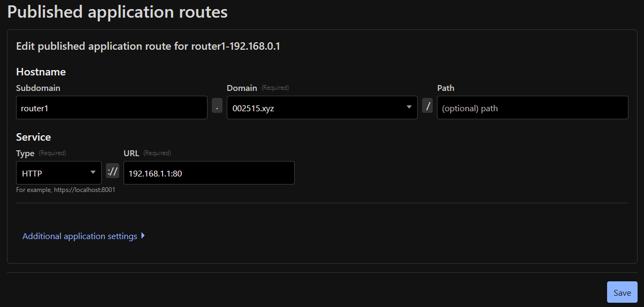Click the arrow on the Type selector
Image resolution: width=644 pixels, height=307 pixels.
tap(93, 172)
